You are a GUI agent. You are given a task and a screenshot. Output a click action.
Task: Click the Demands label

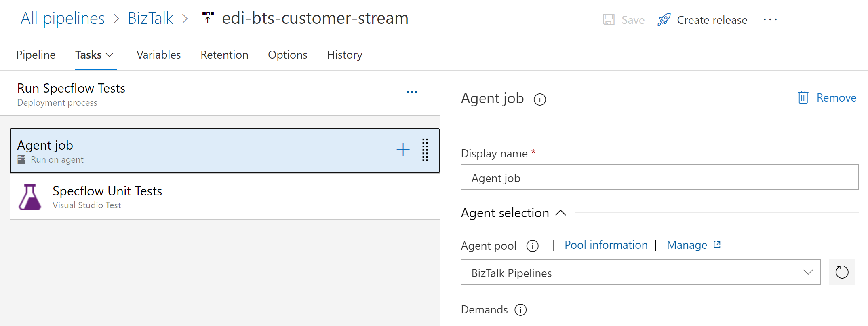485,309
